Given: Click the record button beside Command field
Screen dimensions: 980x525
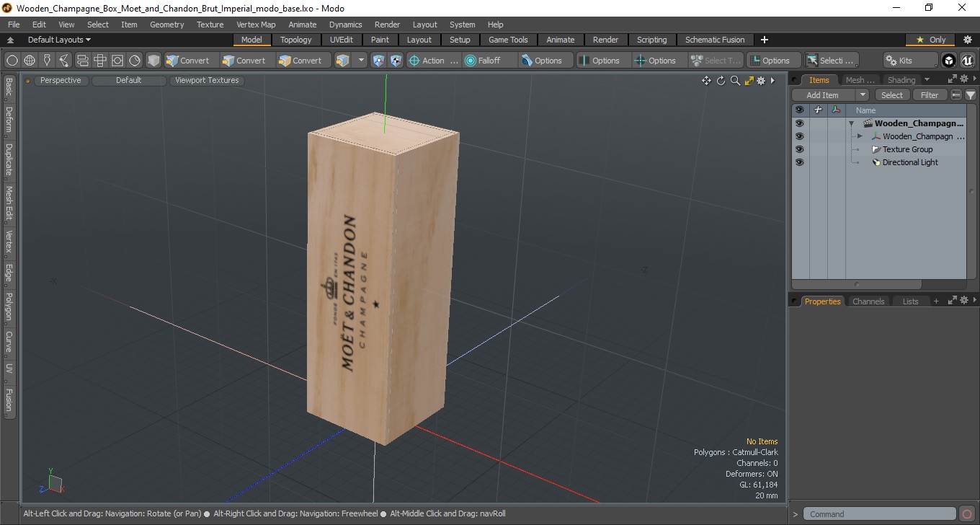Looking at the screenshot, I should point(967,514).
